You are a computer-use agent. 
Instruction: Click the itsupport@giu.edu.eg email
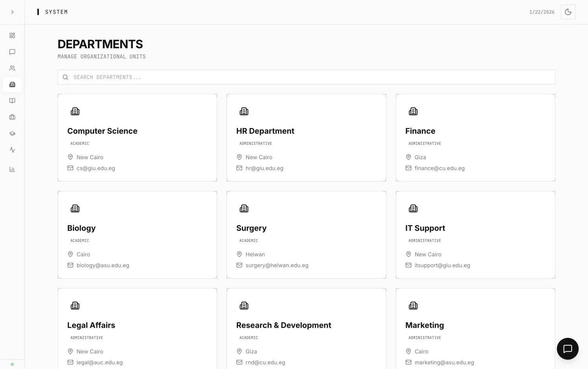[443, 265]
